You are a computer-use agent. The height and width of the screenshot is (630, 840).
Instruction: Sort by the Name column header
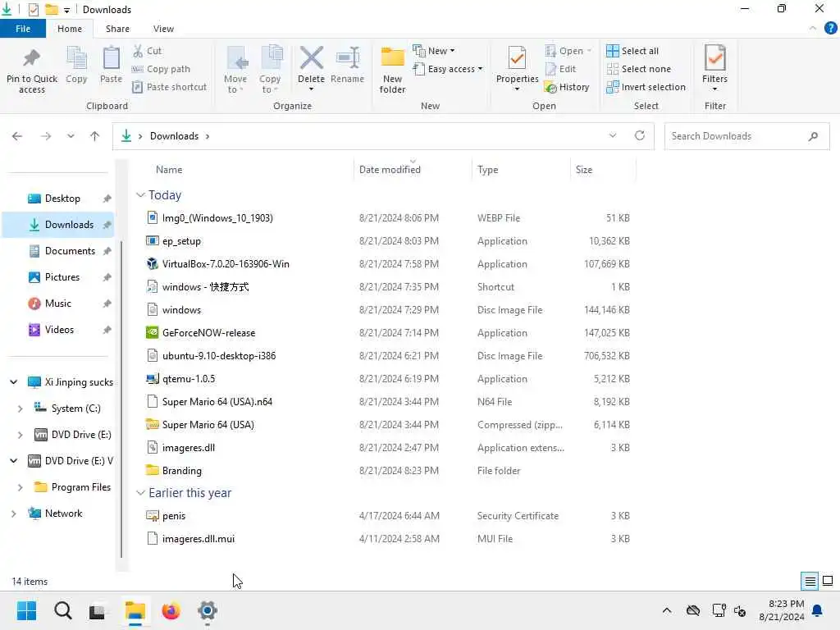[169, 169]
